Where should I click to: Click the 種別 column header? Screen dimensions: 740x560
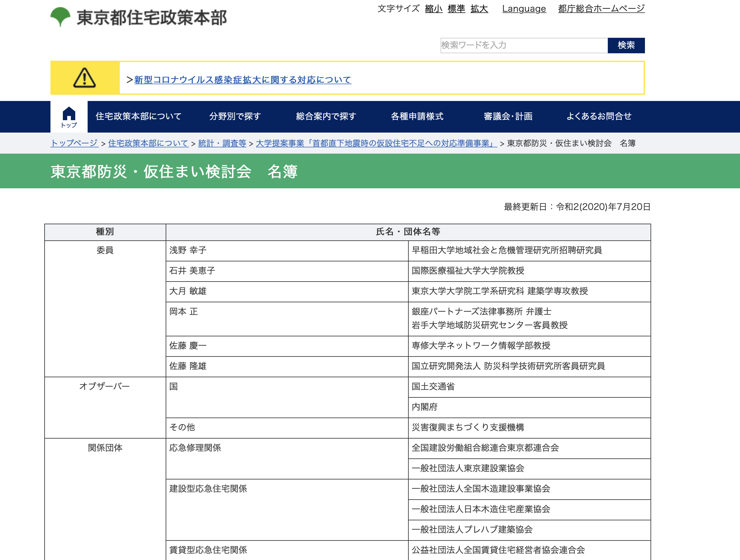105,232
